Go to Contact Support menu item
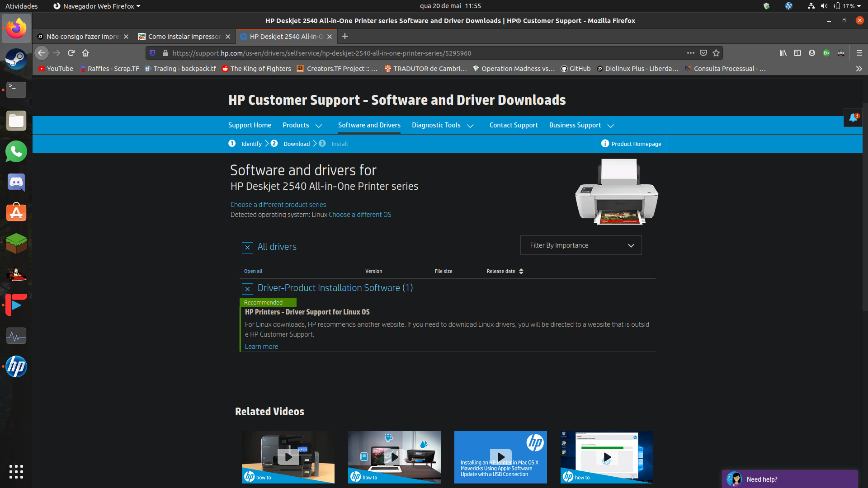868x488 pixels. [514, 125]
